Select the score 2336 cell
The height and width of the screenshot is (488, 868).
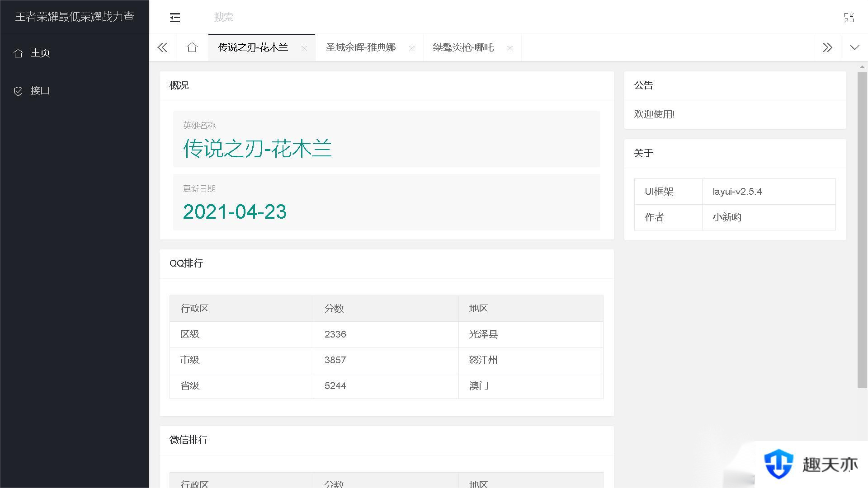coord(386,334)
